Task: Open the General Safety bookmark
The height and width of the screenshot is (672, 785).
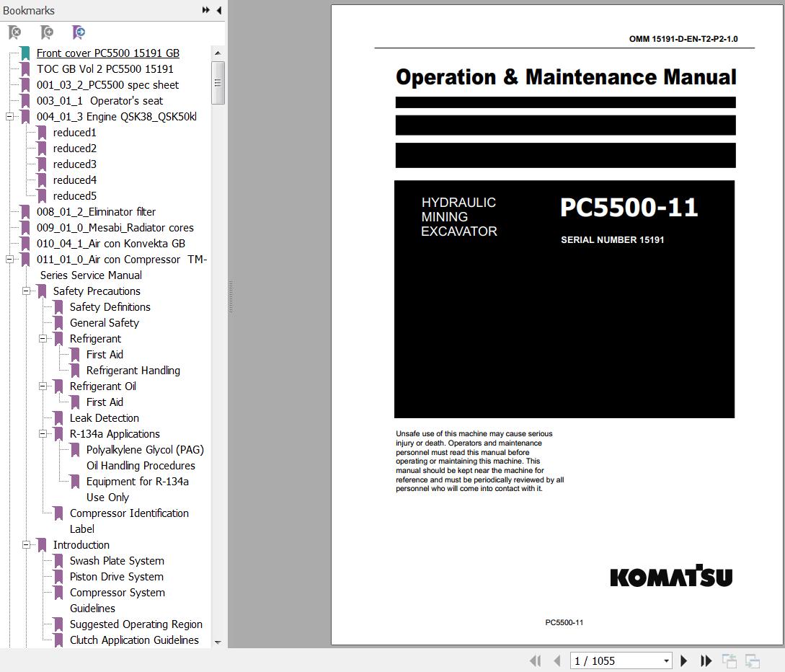Action: pos(104,323)
